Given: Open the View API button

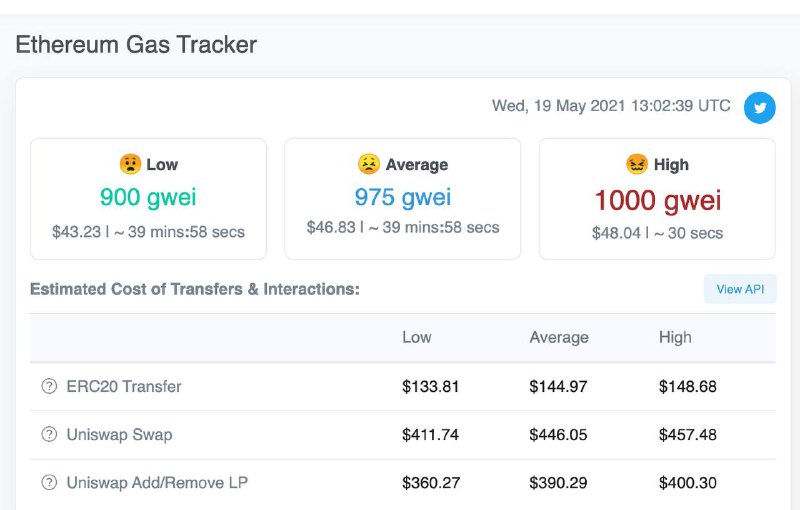Looking at the screenshot, I should click(740, 289).
